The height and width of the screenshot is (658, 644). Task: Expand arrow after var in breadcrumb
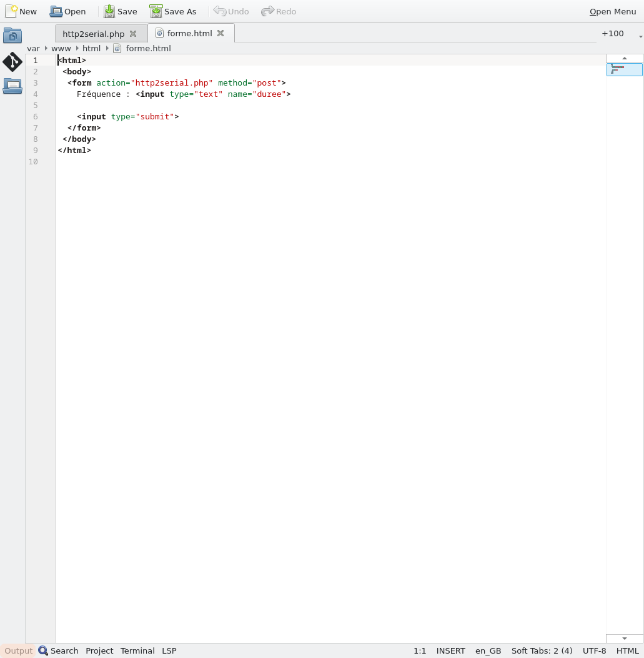pyautogui.click(x=46, y=48)
